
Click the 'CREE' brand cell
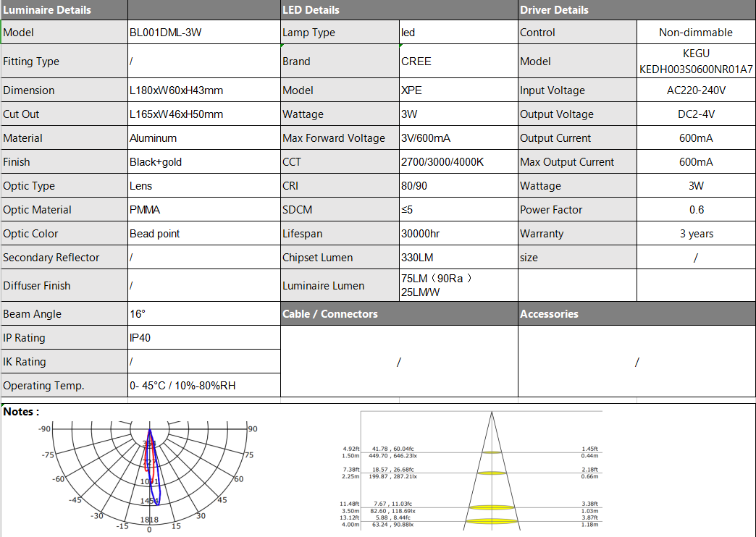click(x=458, y=62)
